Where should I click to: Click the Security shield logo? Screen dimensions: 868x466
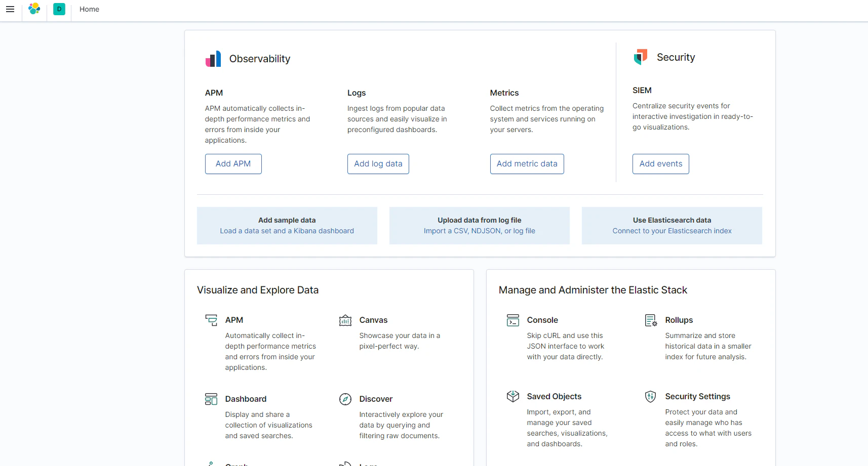point(641,57)
